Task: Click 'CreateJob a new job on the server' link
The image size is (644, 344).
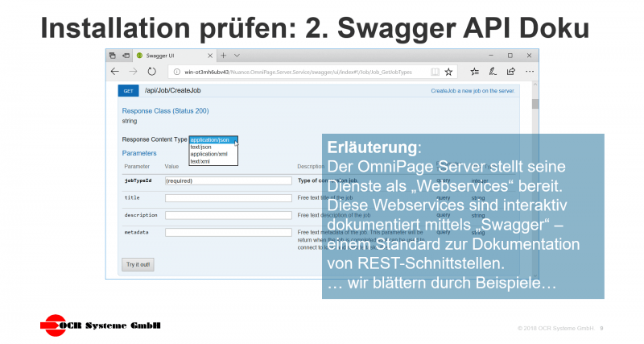Action: point(473,91)
